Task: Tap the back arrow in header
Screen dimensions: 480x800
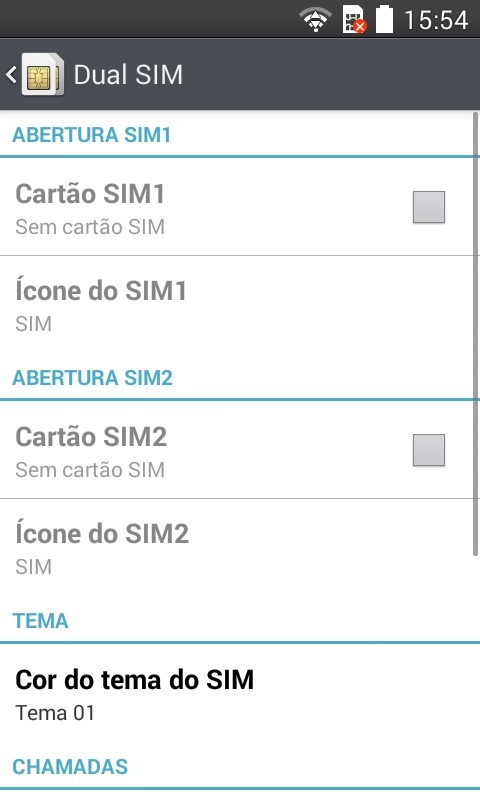Action: tap(11, 74)
